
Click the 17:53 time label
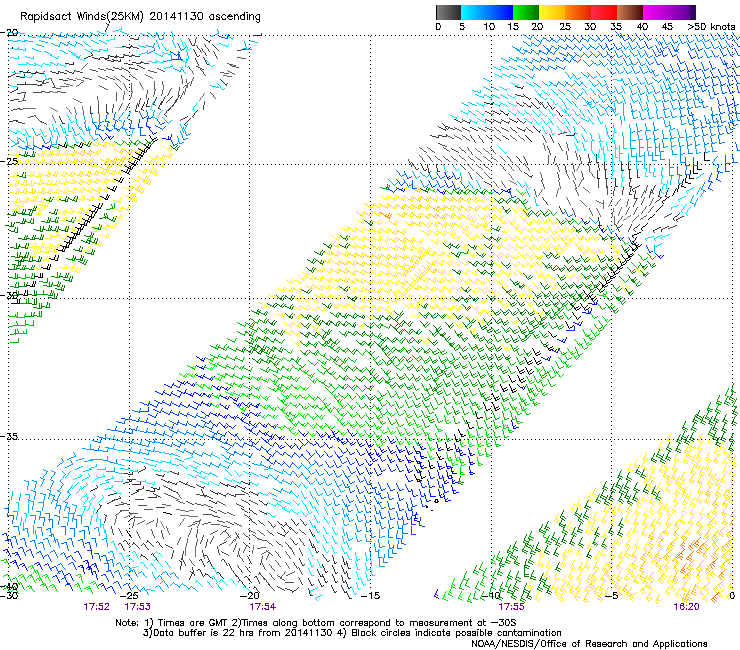tap(137, 607)
